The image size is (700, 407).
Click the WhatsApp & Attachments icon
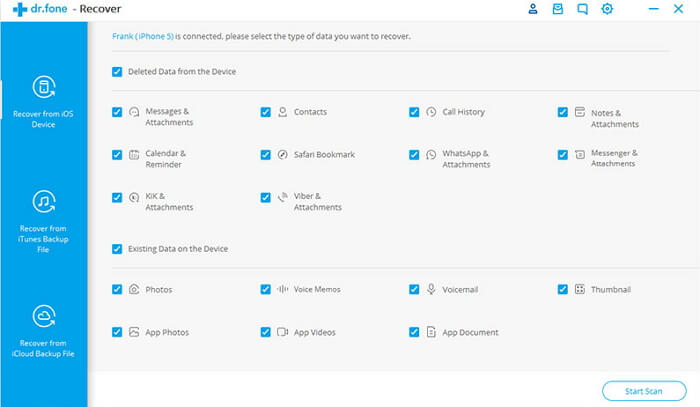click(x=431, y=154)
